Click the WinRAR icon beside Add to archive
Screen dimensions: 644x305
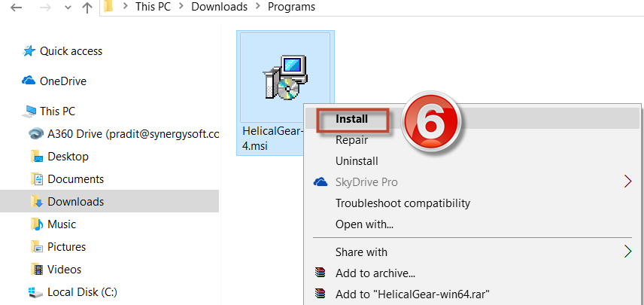point(320,273)
